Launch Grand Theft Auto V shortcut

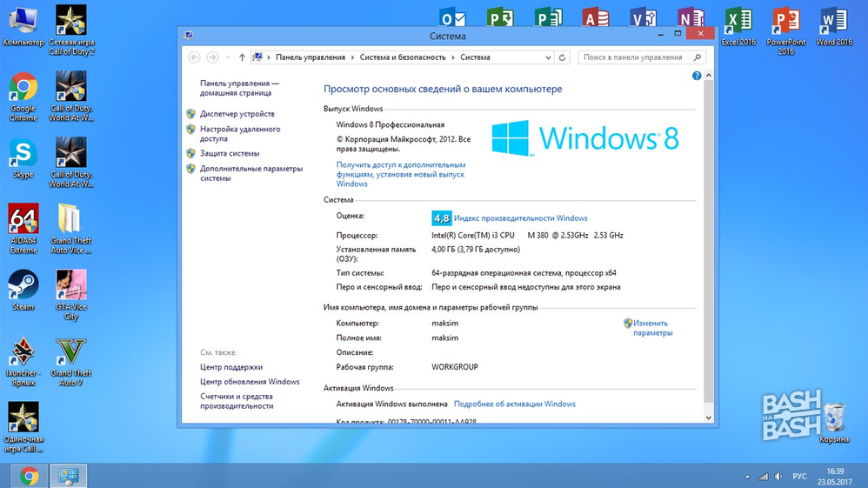[x=70, y=362]
